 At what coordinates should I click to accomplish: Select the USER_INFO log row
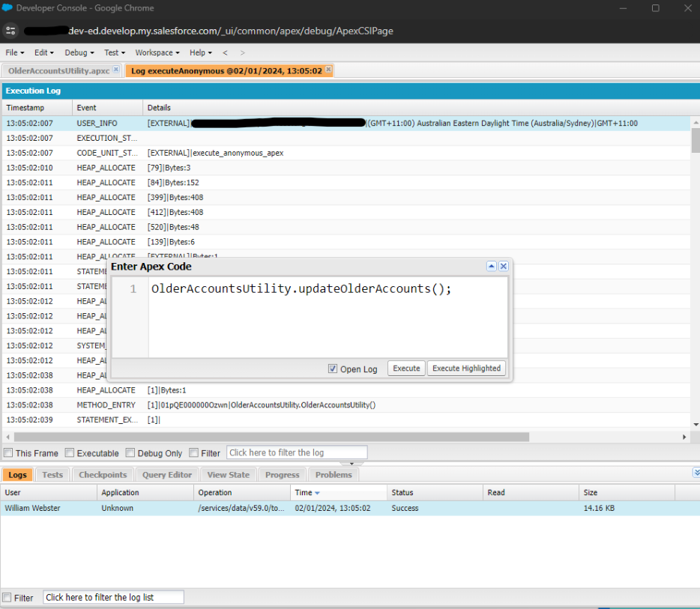click(x=346, y=123)
